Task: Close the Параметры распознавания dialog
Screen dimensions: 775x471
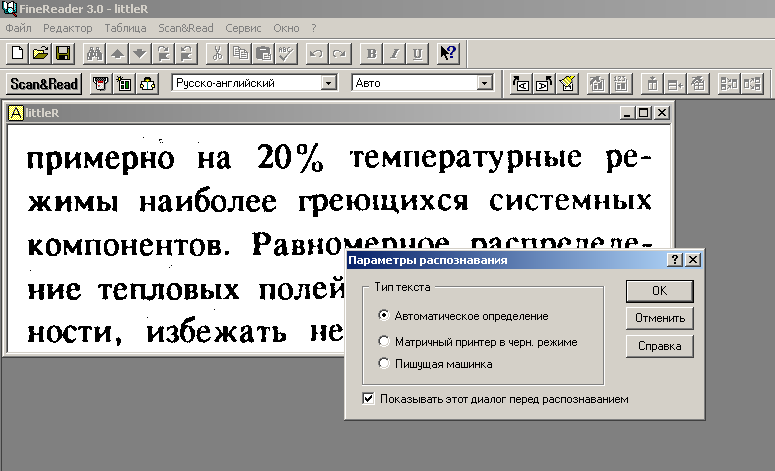Action: [693, 260]
